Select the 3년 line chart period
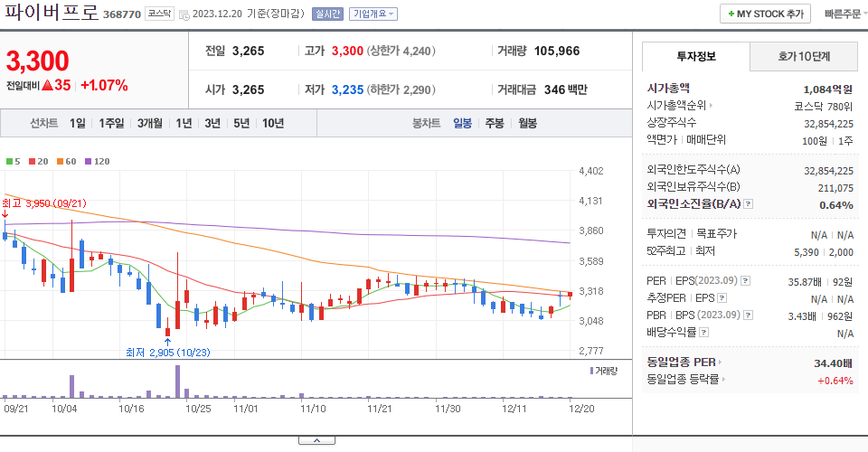Viewport: 868px width, 452px height. click(212, 123)
